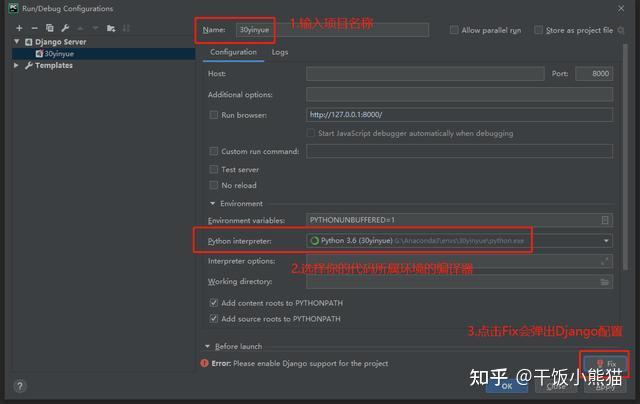Click the Interpreter options text field
The image size is (640, 404).
click(460, 261)
